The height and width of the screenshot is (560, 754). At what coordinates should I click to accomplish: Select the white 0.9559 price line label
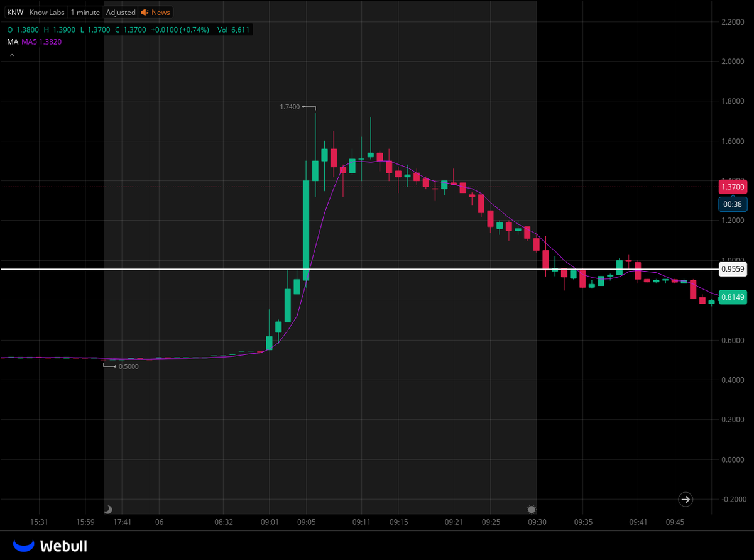[x=733, y=269]
